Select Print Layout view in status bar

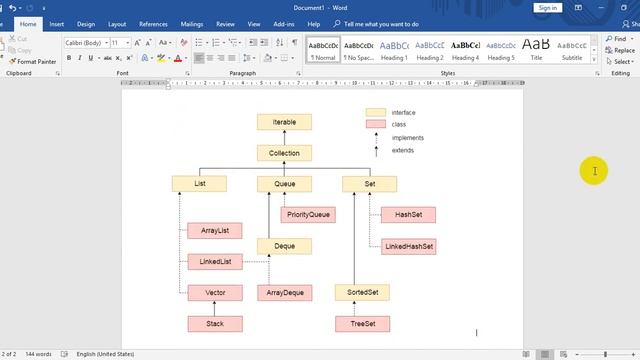point(545,354)
